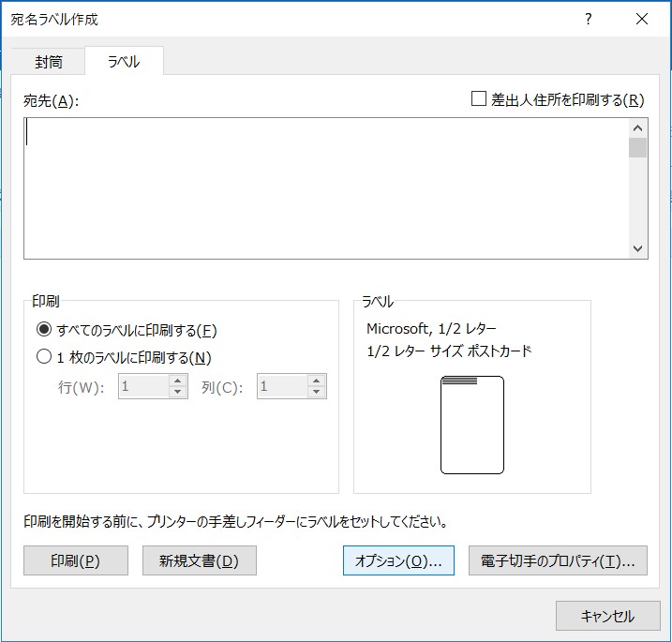
Task: Click the 列(C) number field
Action: pyautogui.click(x=282, y=386)
